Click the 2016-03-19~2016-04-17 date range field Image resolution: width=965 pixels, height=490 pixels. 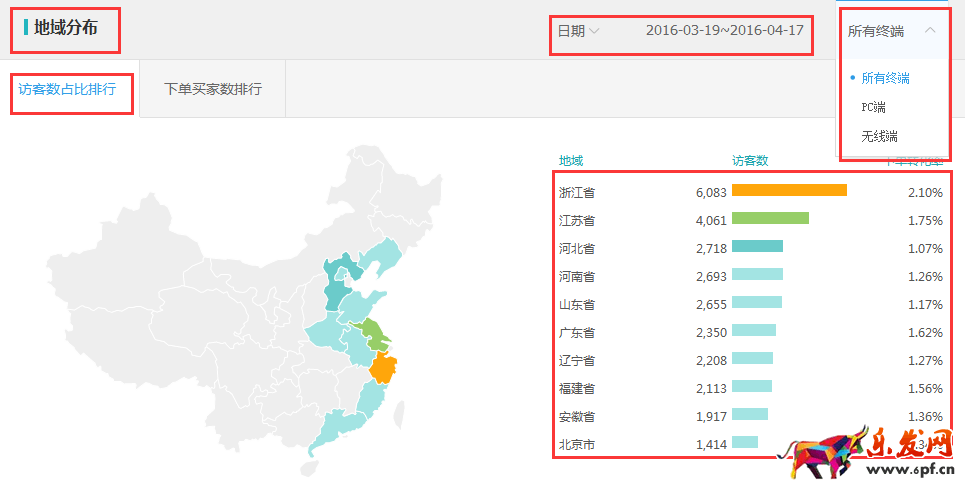coord(724,31)
